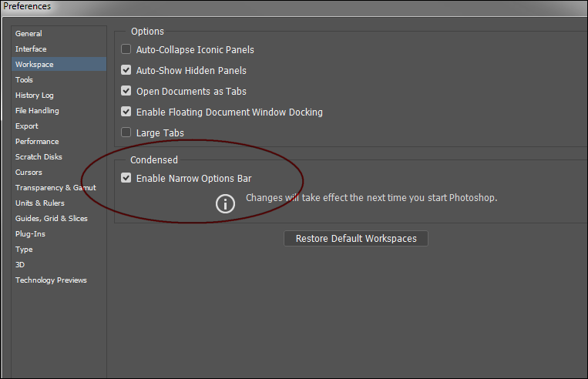Uncheck Auto-Show Hidden Panels
Image resolution: width=588 pixels, height=379 pixels.
[126, 70]
